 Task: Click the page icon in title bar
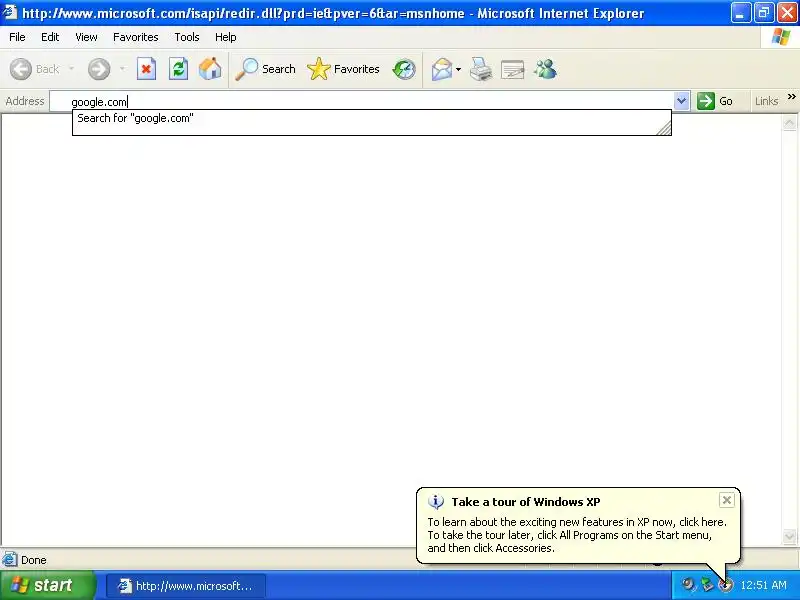pos(10,12)
